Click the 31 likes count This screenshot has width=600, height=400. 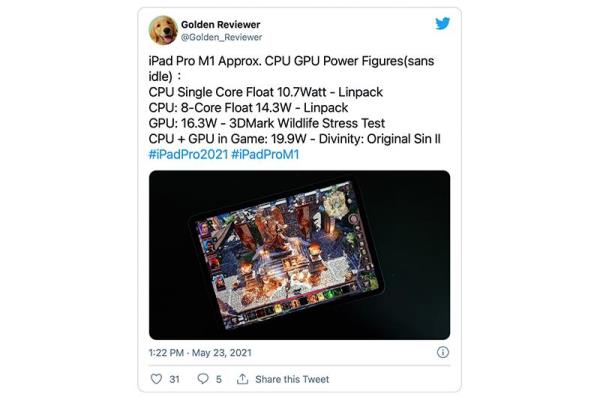pos(174,379)
